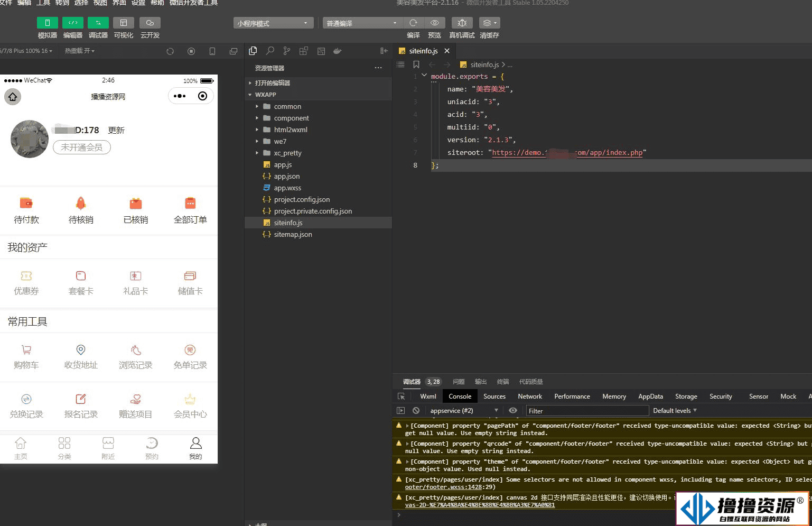This screenshot has height=526, width=812.
Task: Click the clear cache icon
Action: [489, 23]
